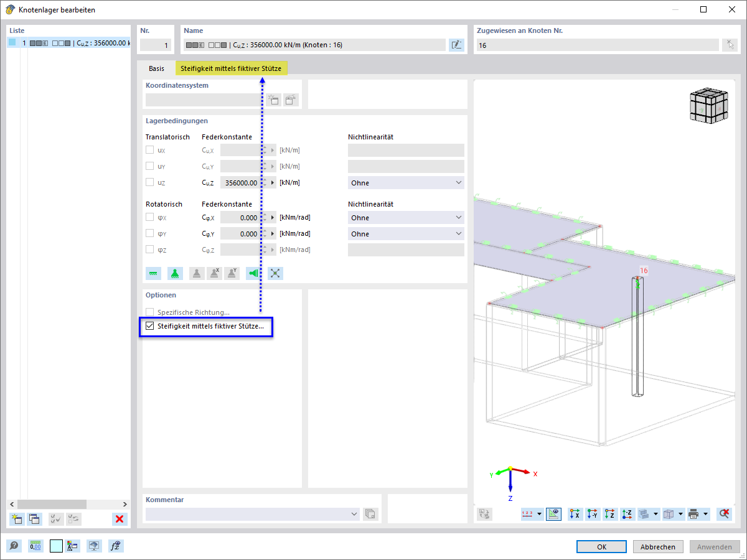Open the Nichtlinearität dropdown for φY
The width and height of the screenshot is (747, 560).
point(406,234)
